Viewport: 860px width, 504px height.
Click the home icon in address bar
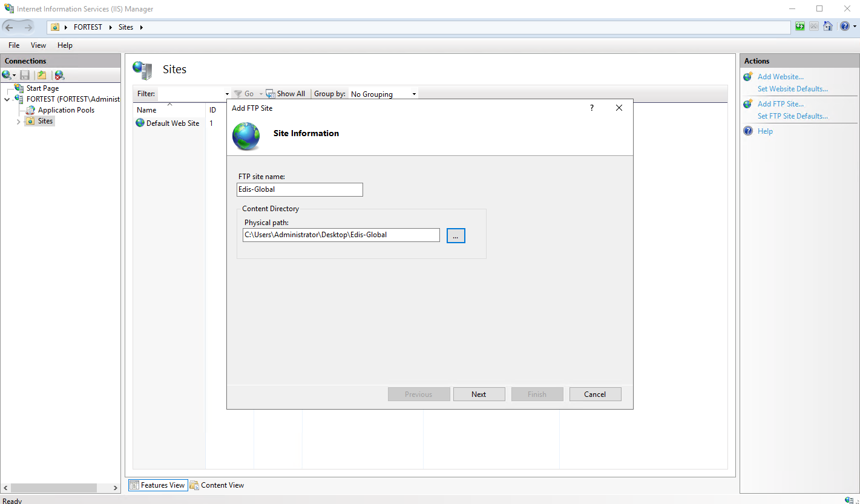pyautogui.click(x=828, y=27)
